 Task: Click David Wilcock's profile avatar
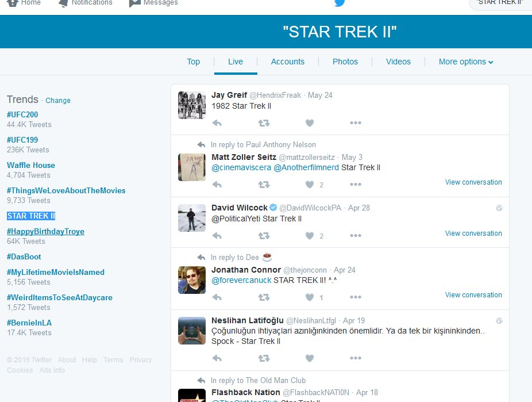pyautogui.click(x=192, y=218)
